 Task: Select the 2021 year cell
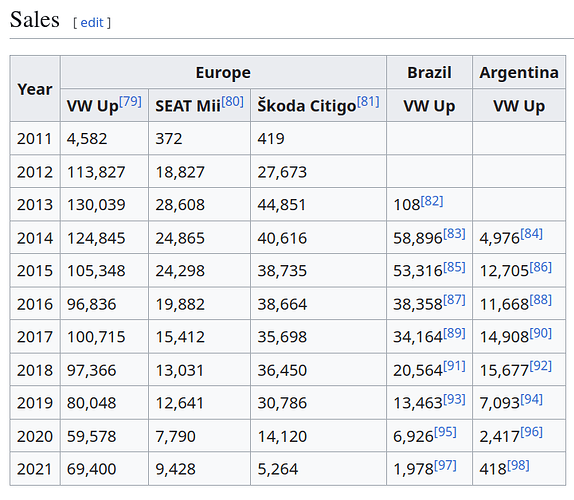coord(35,469)
